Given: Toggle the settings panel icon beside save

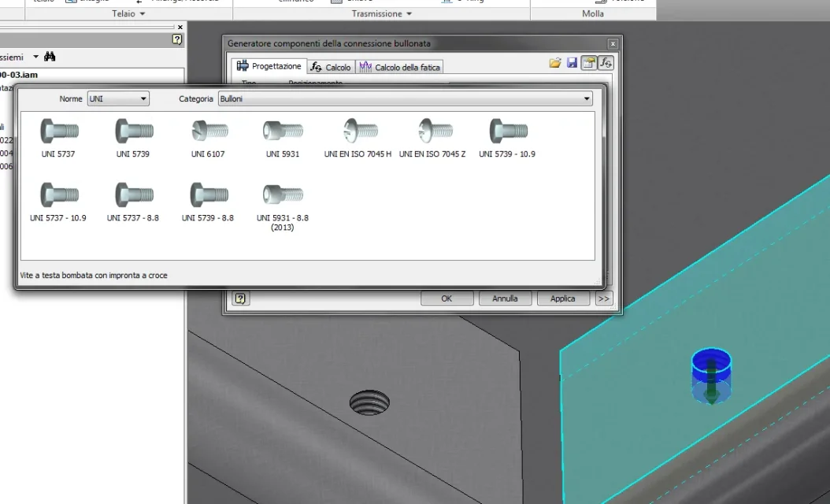Looking at the screenshot, I should 588,63.
